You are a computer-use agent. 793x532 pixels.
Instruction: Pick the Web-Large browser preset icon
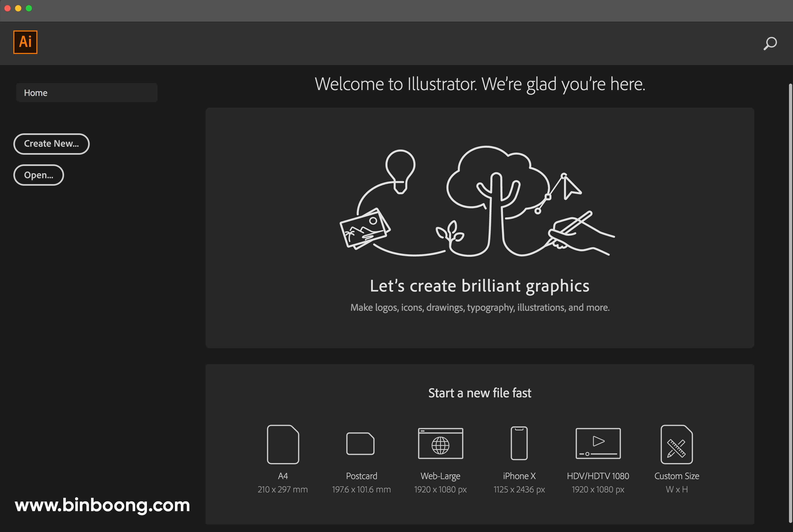[x=440, y=444]
